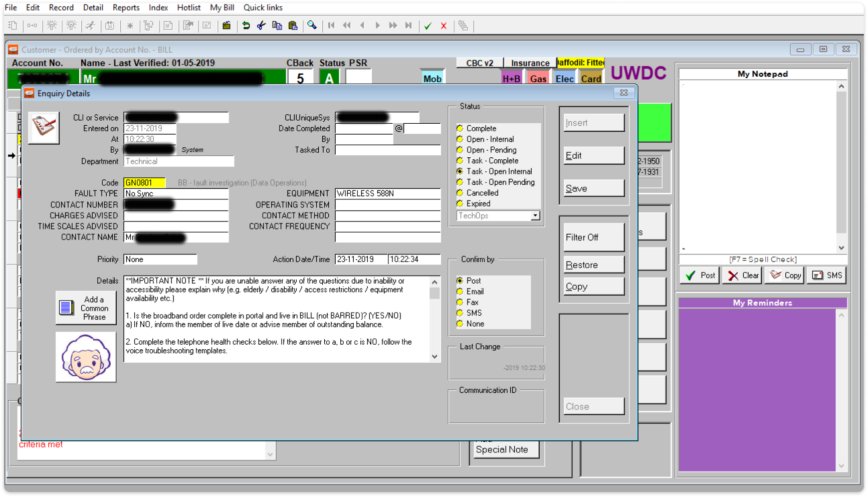This screenshot has height=497, width=868.
Task: Open the Hotlist menu
Action: point(188,8)
